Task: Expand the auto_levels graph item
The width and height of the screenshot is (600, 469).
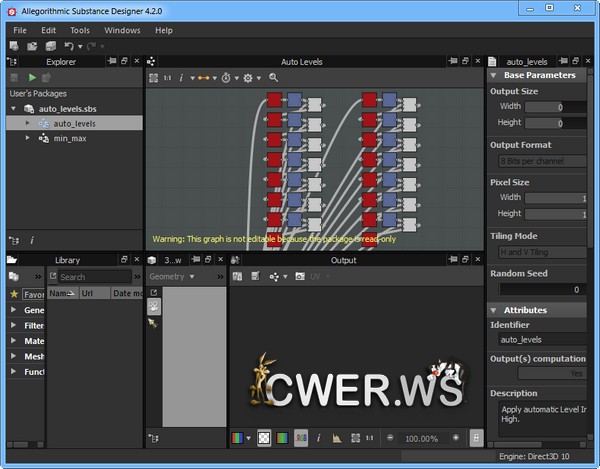Action: pyautogui.click(x=27, y=123)
